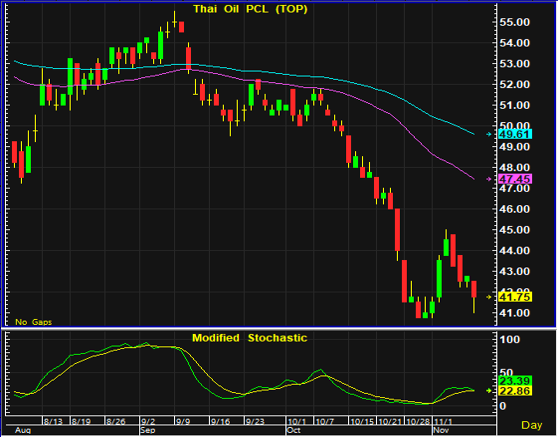The image size is (558, 437).
Task: Click the yellow 41.75 last price label
Action: point(515,297)
